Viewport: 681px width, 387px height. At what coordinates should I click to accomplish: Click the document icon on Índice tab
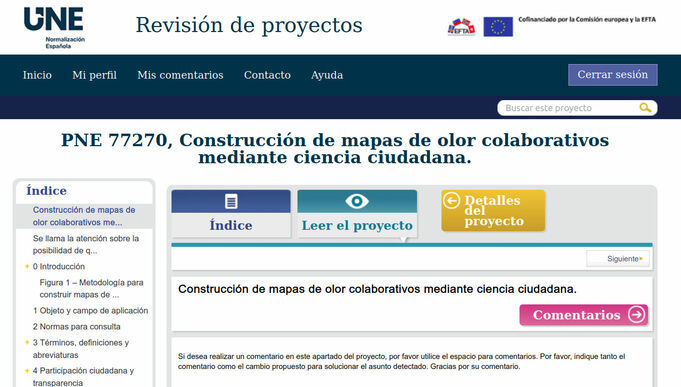coord(231,201)
